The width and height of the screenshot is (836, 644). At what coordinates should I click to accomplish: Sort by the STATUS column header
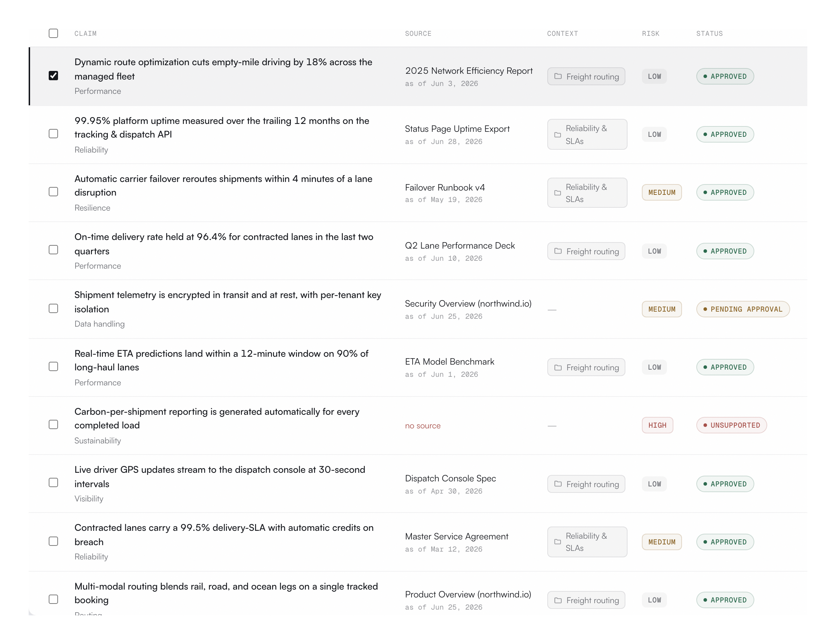point(709,34)
